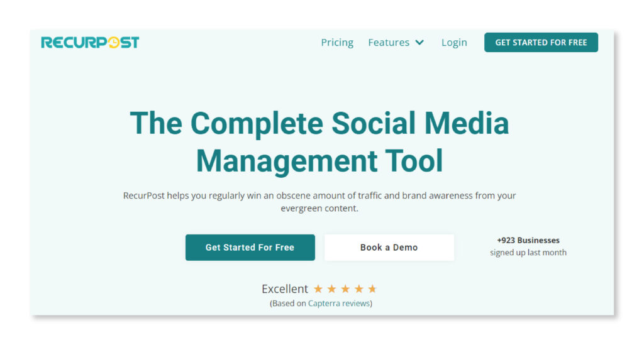
Task: Click the fourth rating star
Action: (358, 289)
